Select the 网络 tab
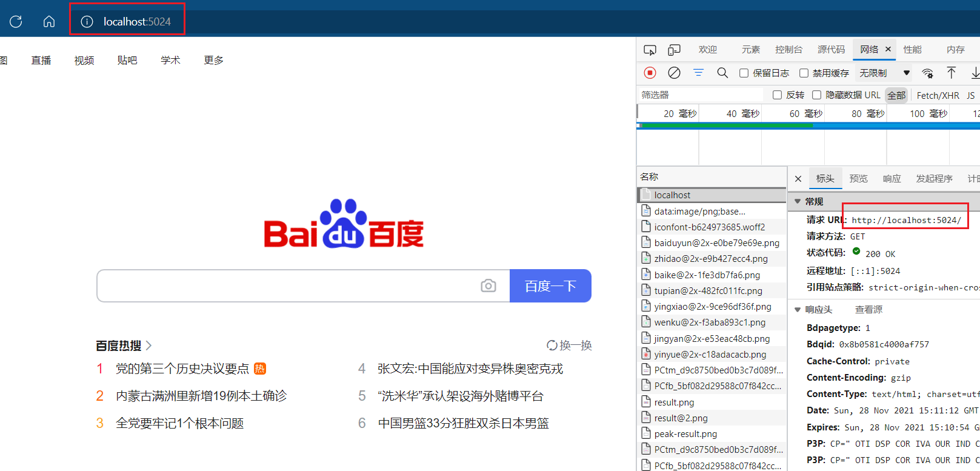 click(x=869, y=50)
